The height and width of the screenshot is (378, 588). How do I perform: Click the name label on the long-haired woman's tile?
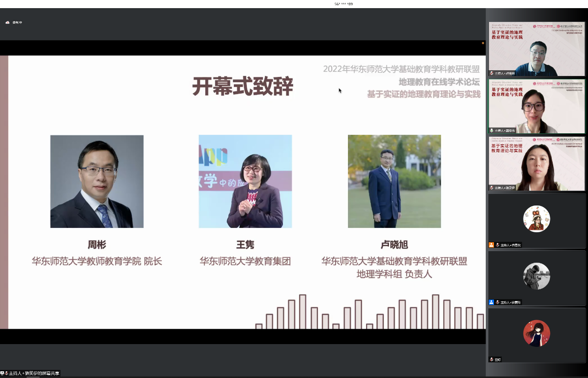pos(505,188)
